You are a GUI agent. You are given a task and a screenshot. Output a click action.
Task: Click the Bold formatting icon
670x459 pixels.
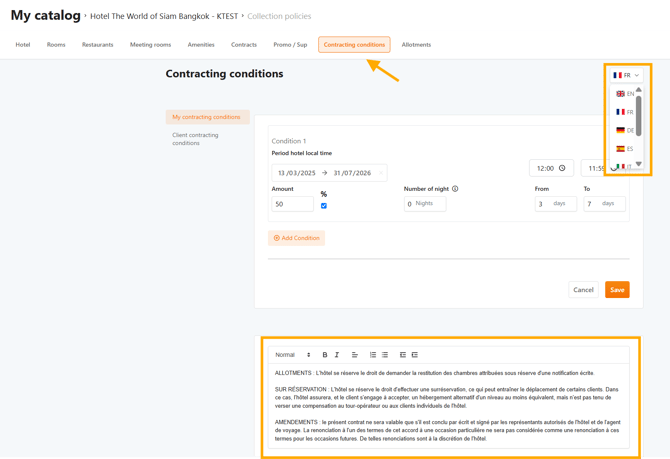(325, 355)
